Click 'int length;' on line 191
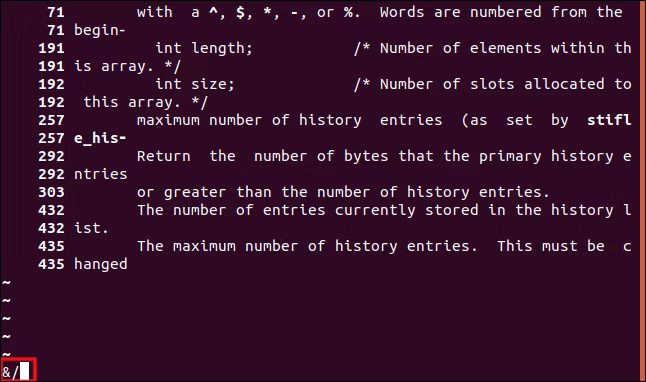The height and width of the screenshot is (382, 646). 204,49
